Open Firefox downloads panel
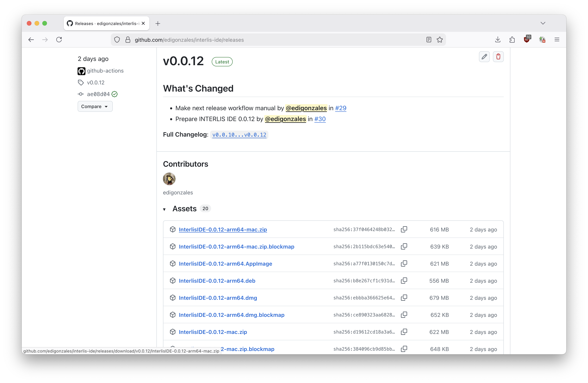Viewport: 588px width, 383px height. tap(498, 40)
